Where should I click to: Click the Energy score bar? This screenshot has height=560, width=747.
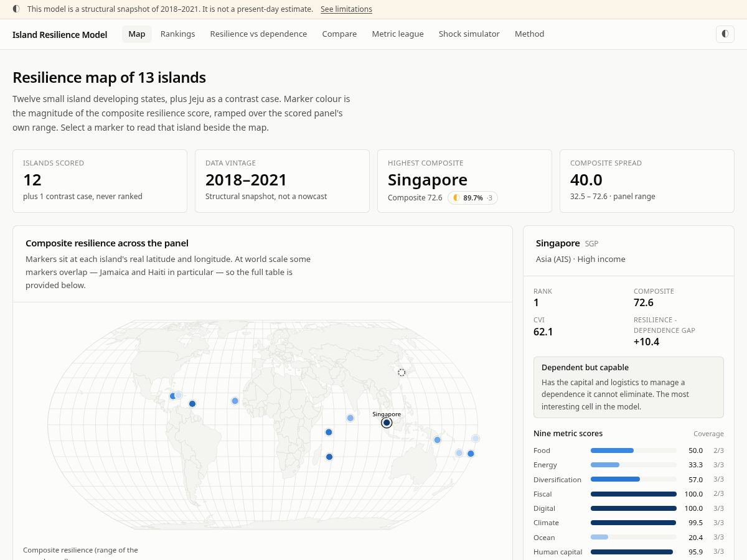coord(633,465)
